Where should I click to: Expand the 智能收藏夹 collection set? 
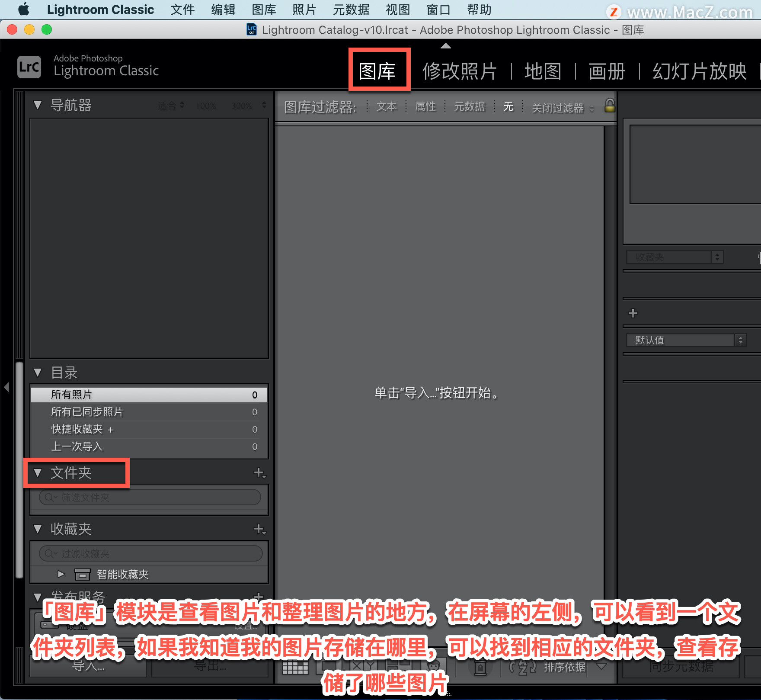click(61, 574)
